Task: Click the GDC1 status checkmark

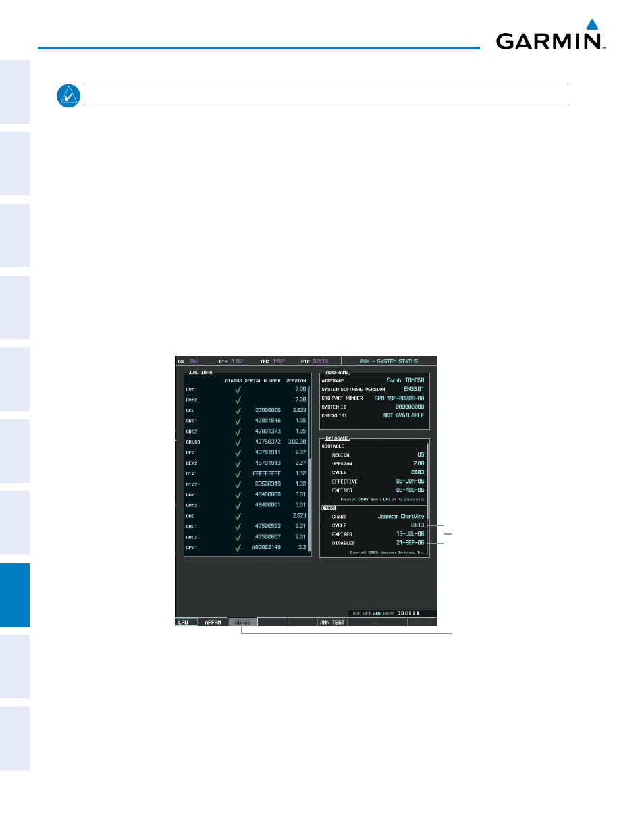Action: pos(238,421)
